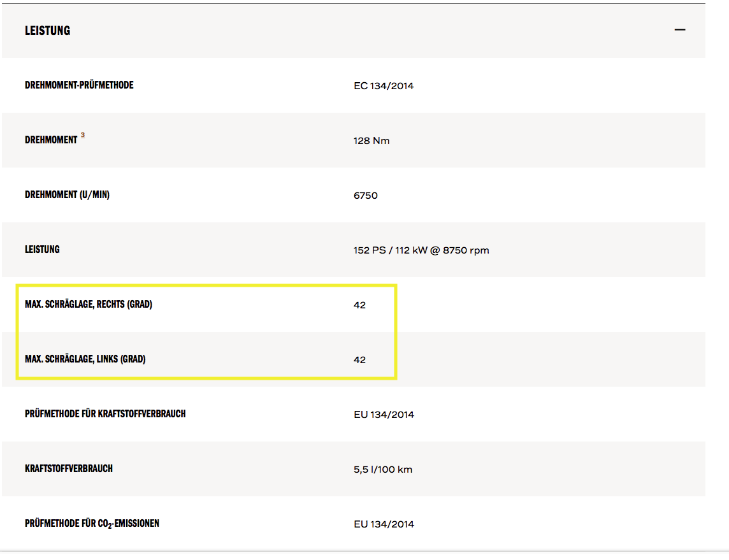Image resolution: width=729 pixels, height=560 pixels.
Task: Select EU 134/2014 in the Kraftstoffverbrauch test row
Action: coord(384,415)
